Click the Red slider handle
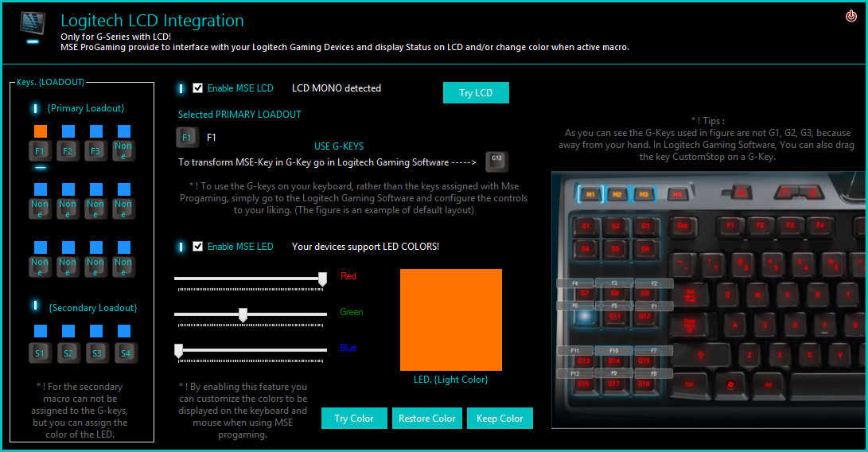 322,279
